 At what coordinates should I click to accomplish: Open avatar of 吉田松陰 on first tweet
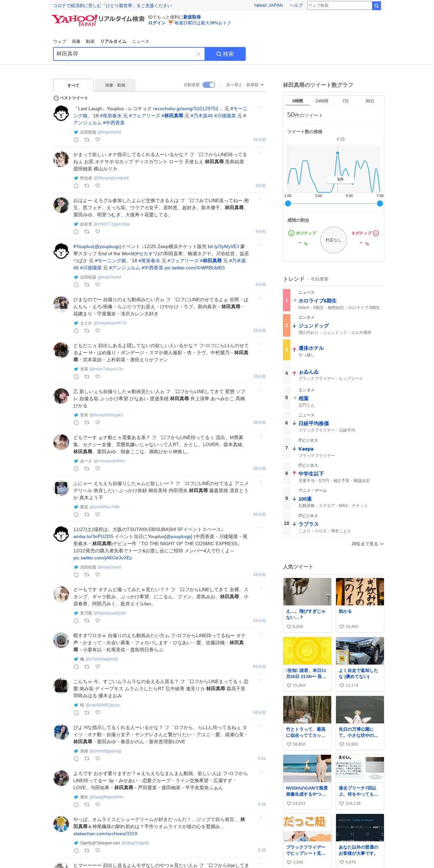pos(61,113)
